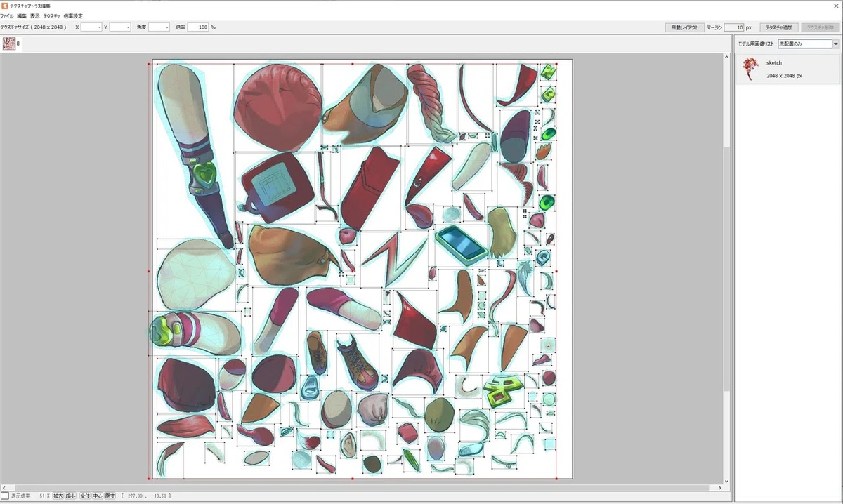The image size is (843, 504).
Task: Click the 自動レイアウト button
Action: pyautogui.click(x=684, y=27)
